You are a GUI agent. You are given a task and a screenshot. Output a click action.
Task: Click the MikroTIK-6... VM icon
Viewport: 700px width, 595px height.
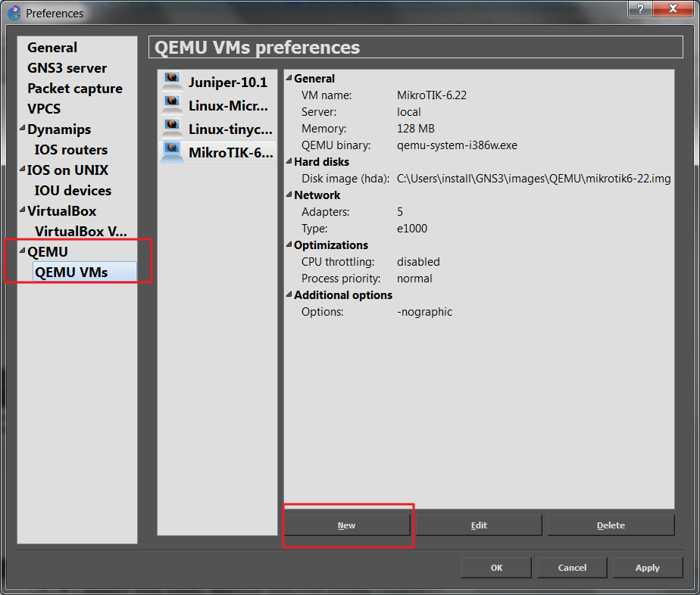(172, 152)
